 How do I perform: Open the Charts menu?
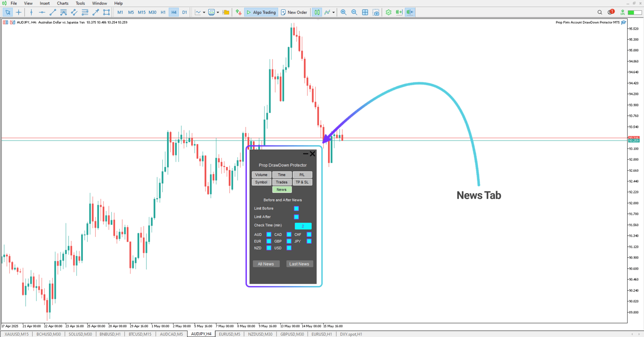63,3
